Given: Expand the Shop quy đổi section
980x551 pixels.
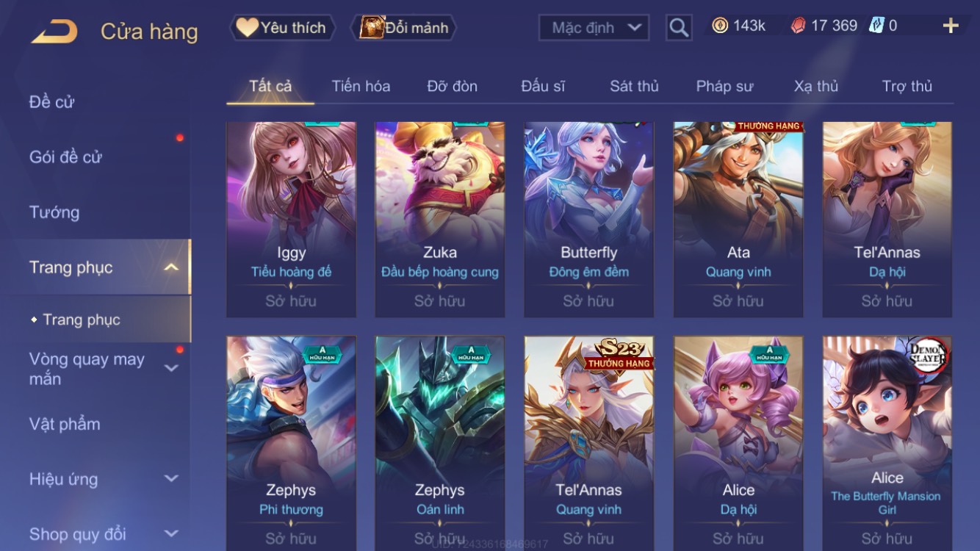Looking at the screenshot, I should [x=171, y=533].
